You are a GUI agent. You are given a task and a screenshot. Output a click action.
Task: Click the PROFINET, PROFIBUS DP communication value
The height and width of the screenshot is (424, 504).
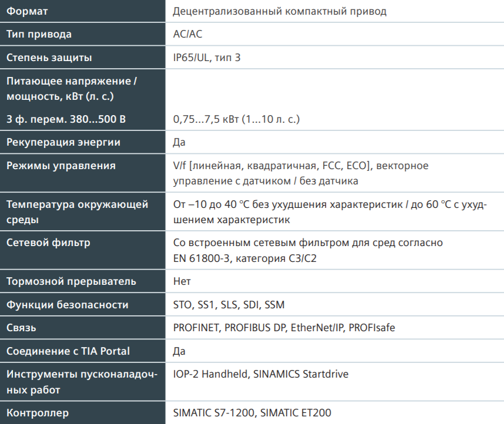(x=284, y=328)
